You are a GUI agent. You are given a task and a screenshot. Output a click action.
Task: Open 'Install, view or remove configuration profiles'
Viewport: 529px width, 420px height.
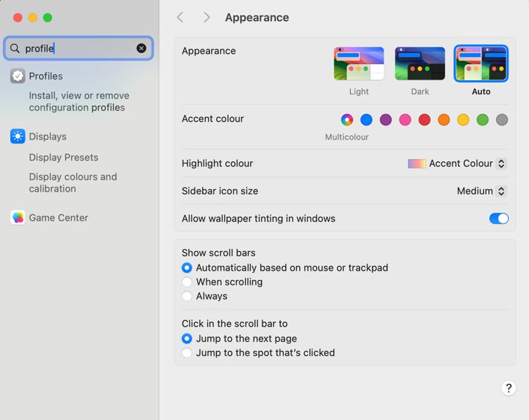[78, 101]
